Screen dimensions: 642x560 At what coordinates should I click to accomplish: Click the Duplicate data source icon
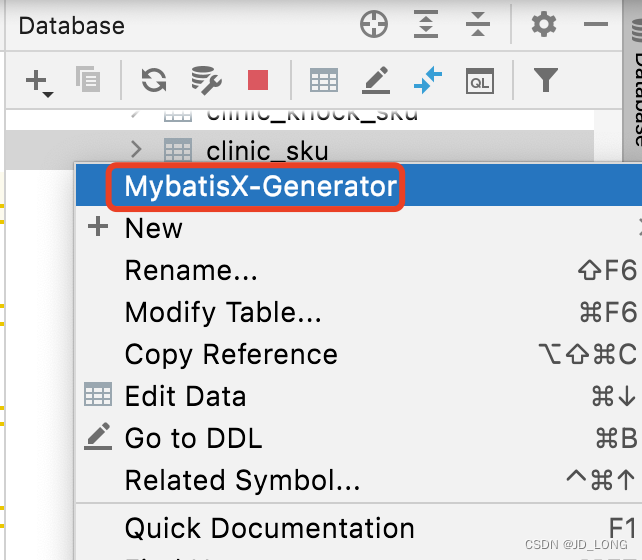[x=88, y=79]
